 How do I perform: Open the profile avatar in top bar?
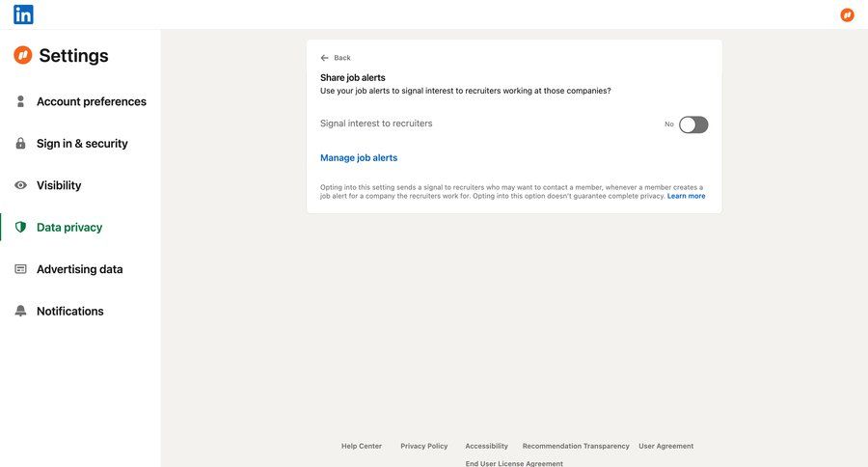[847, 14]
